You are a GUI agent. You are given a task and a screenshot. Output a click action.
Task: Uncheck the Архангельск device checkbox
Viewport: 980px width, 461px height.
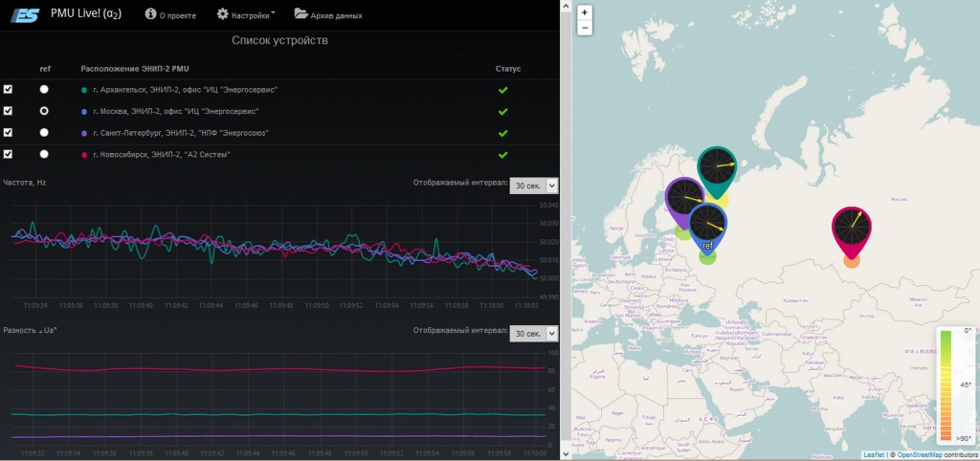pyautogui.click(x=9, y=89)
